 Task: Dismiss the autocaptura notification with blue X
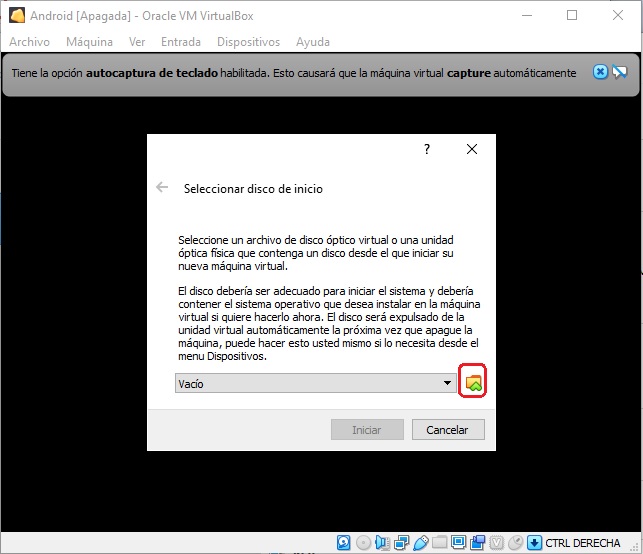pos(600,72)
